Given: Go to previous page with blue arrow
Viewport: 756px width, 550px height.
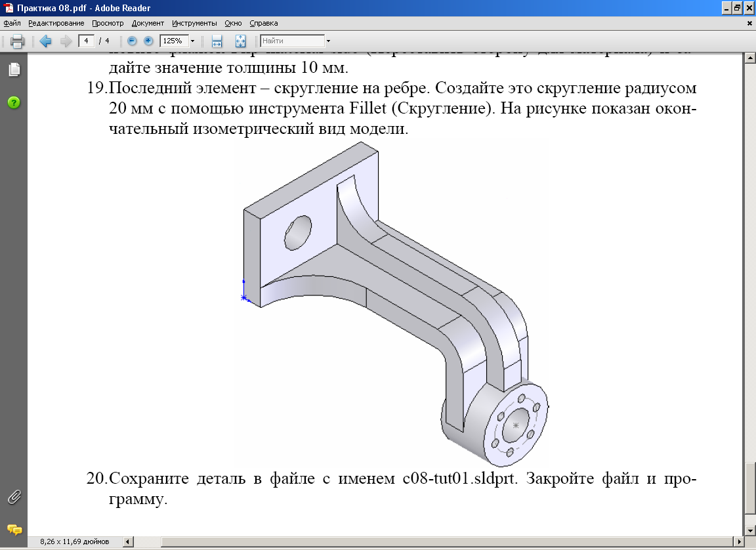Looking at the screenshot, I should click(x=45, y=41).
